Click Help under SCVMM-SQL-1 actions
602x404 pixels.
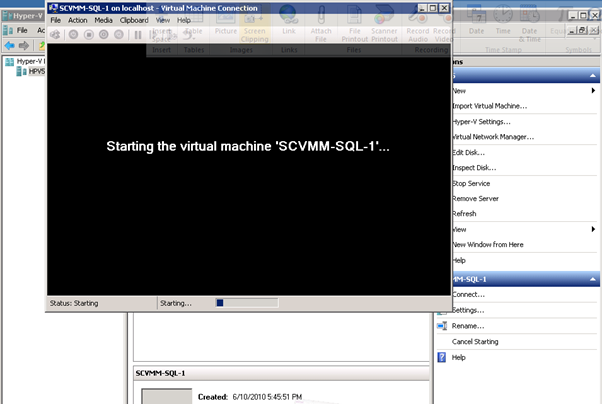pos(459,358)
